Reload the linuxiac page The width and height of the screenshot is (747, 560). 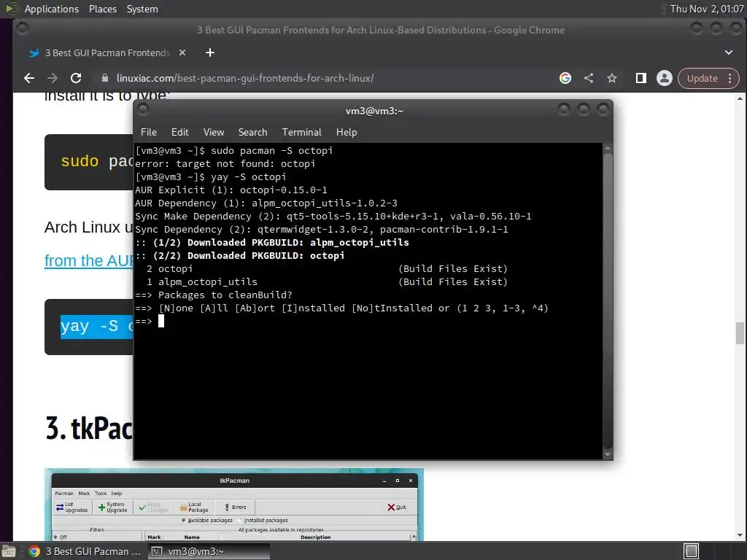[76, 78]
